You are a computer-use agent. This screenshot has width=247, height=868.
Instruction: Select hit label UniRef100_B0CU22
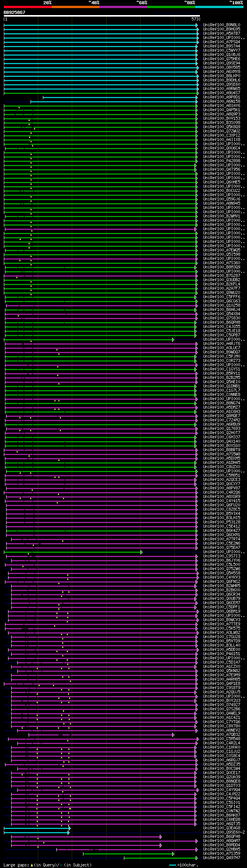click(x=222, y=191)
